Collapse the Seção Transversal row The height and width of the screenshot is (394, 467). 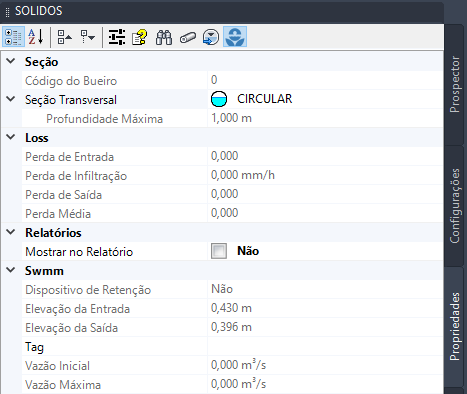(11, 99)
